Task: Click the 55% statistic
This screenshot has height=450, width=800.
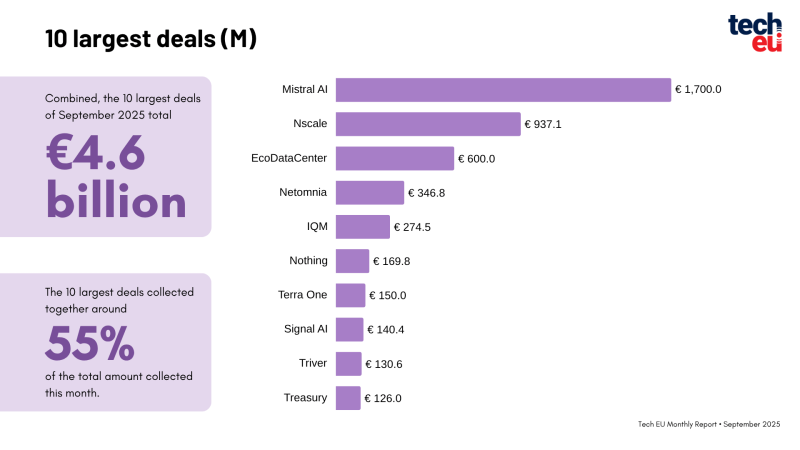Action: [x=90, y=345]
